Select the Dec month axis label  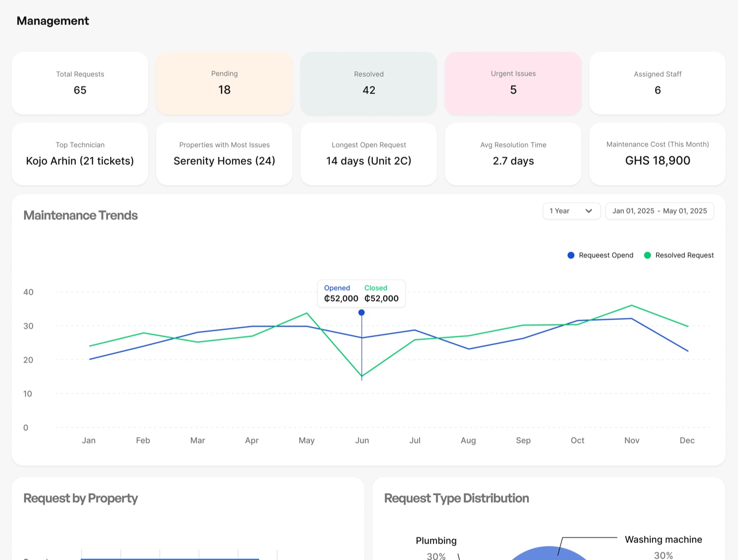click(x=687, y=441)
